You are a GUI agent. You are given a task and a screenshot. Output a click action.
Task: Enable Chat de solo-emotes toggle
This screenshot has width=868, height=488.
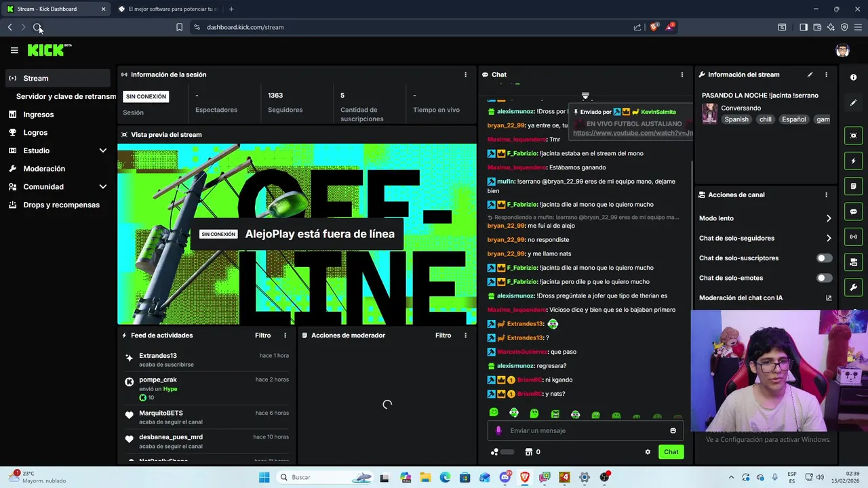tap(824, 278)
